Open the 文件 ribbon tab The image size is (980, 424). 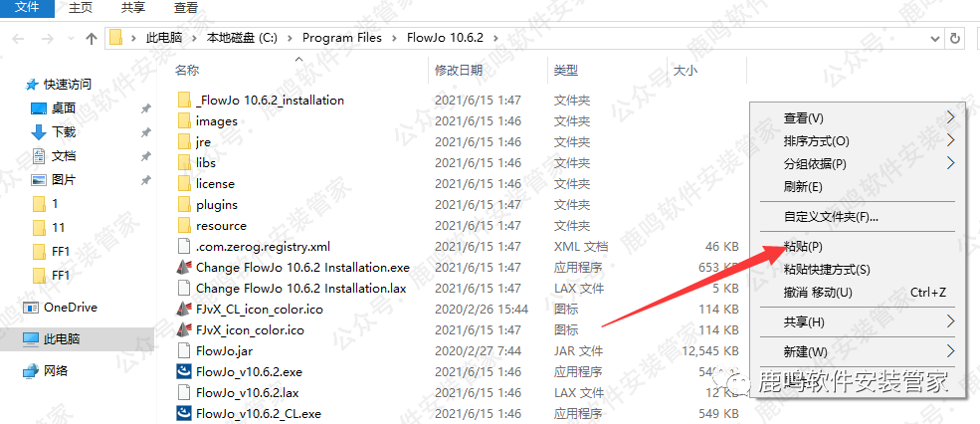coord(28,7)
